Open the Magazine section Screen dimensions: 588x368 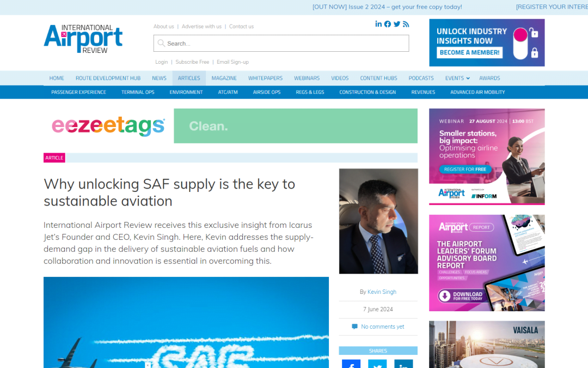[x=224, y=78]
